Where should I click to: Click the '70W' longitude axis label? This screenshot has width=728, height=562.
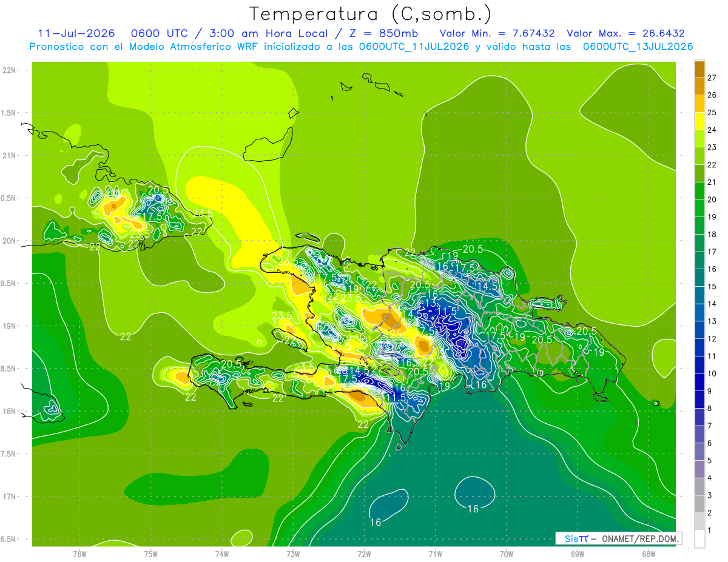[507, 554]
